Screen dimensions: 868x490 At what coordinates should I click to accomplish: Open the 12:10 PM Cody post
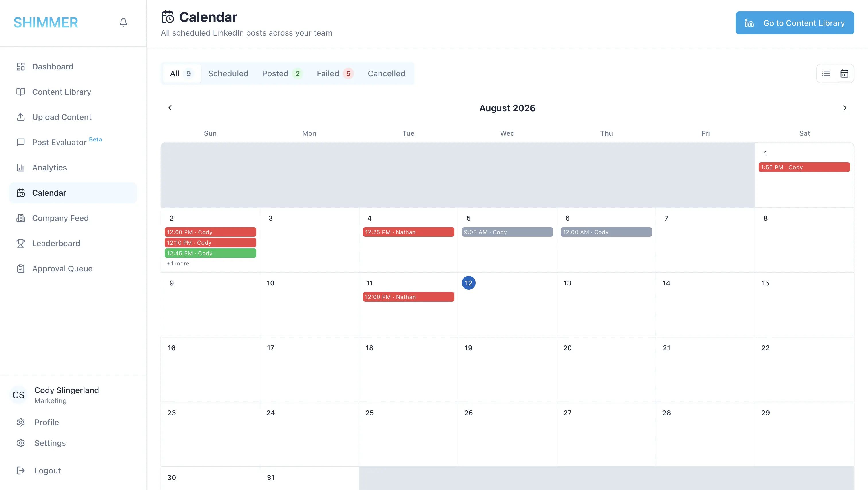point(210,243)
